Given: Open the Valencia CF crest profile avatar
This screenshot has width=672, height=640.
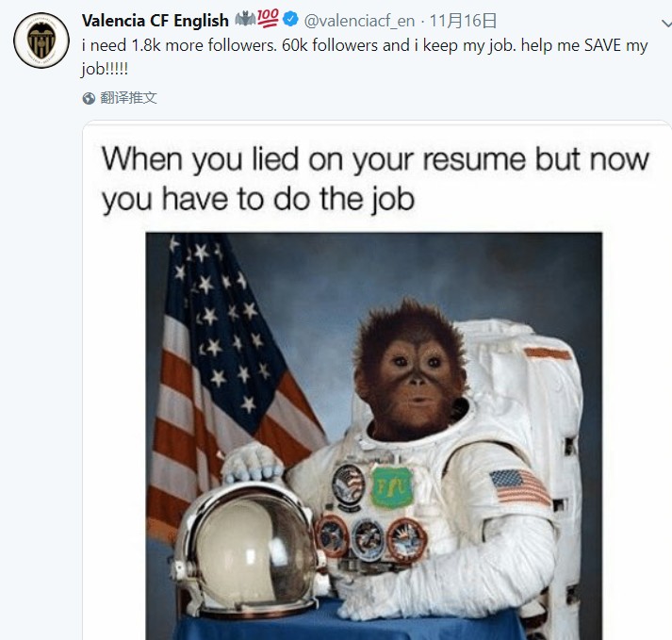Looking at the screenshot, I should coord(41,41).
